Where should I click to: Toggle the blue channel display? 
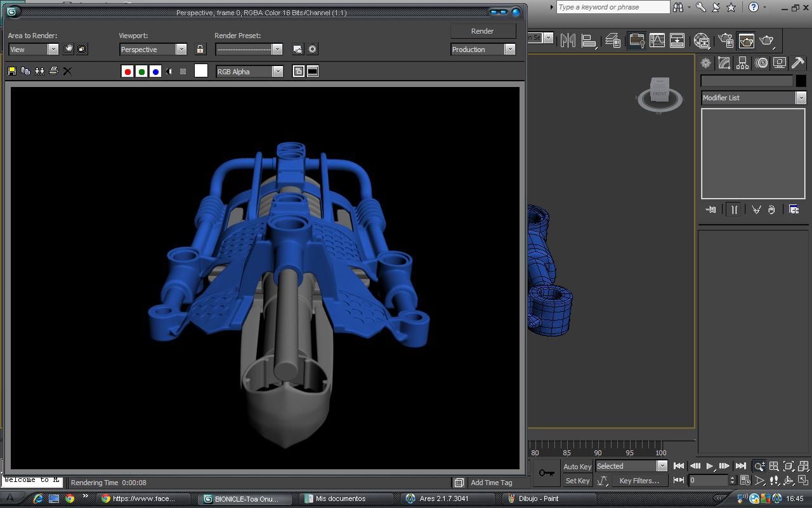[155, 72]
